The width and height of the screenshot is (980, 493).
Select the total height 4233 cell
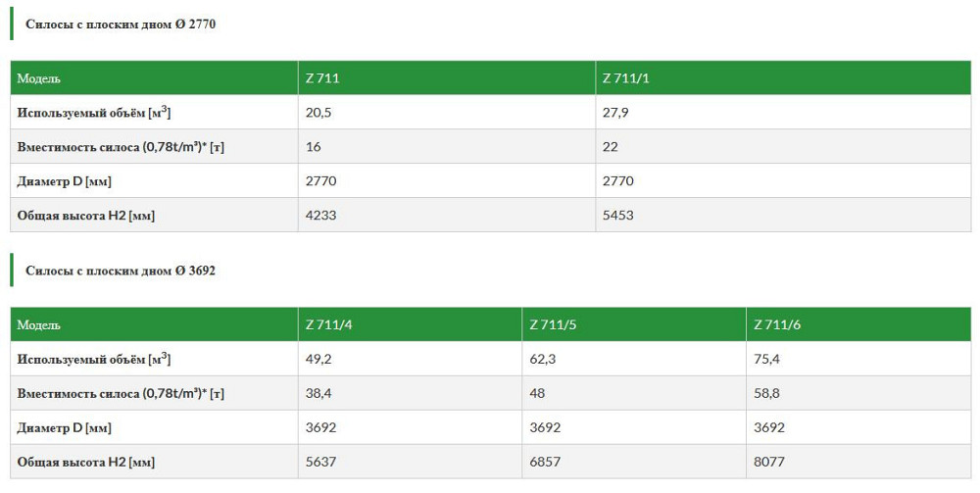coord(320,215)
